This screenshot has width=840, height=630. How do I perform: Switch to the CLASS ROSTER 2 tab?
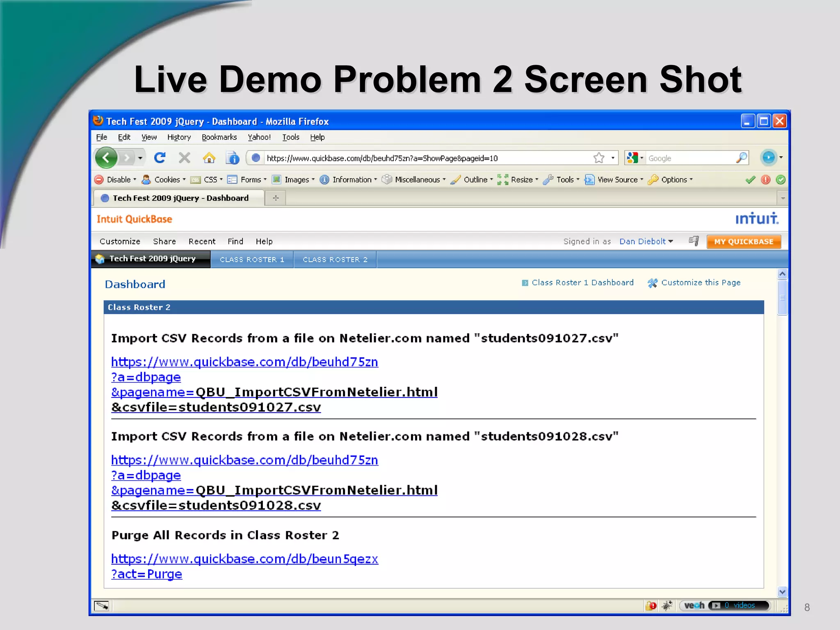coord(335,260)
